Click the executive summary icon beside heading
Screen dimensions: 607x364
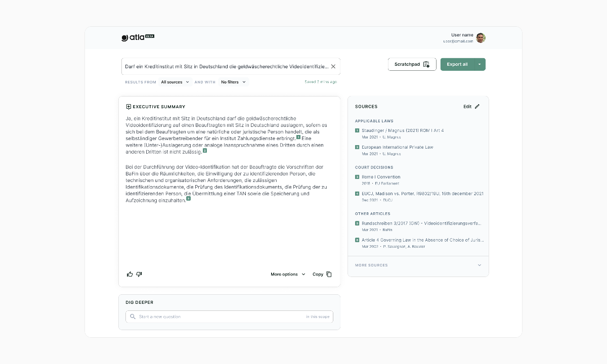pos(128,107)
